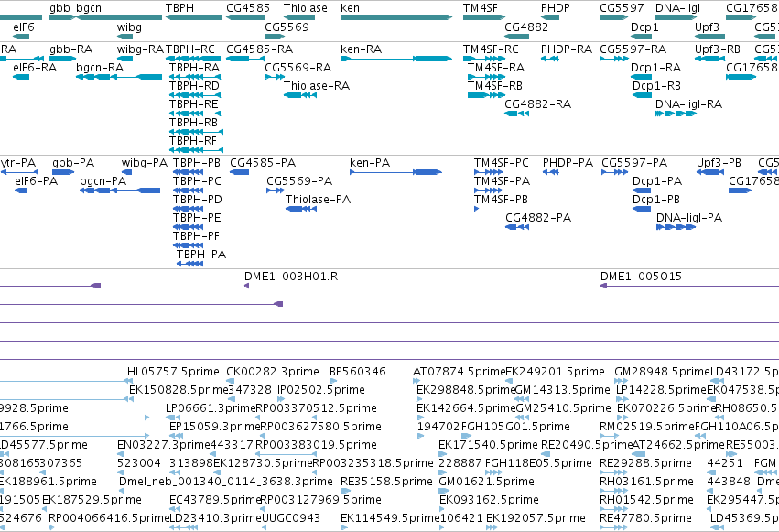
Task: Select the PHDP gene feature
Action: (x=550, y=17)
